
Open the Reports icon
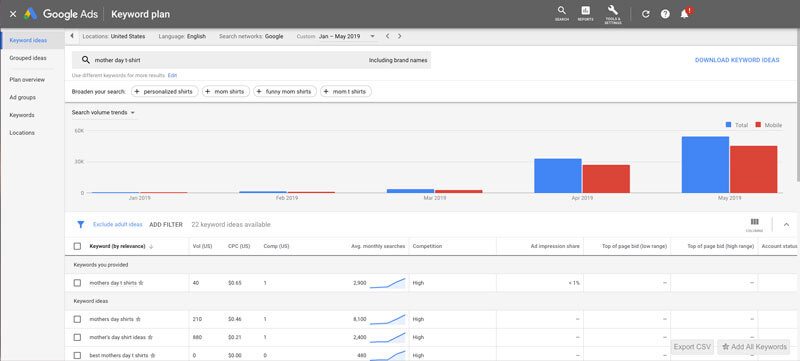pos(585,13)
